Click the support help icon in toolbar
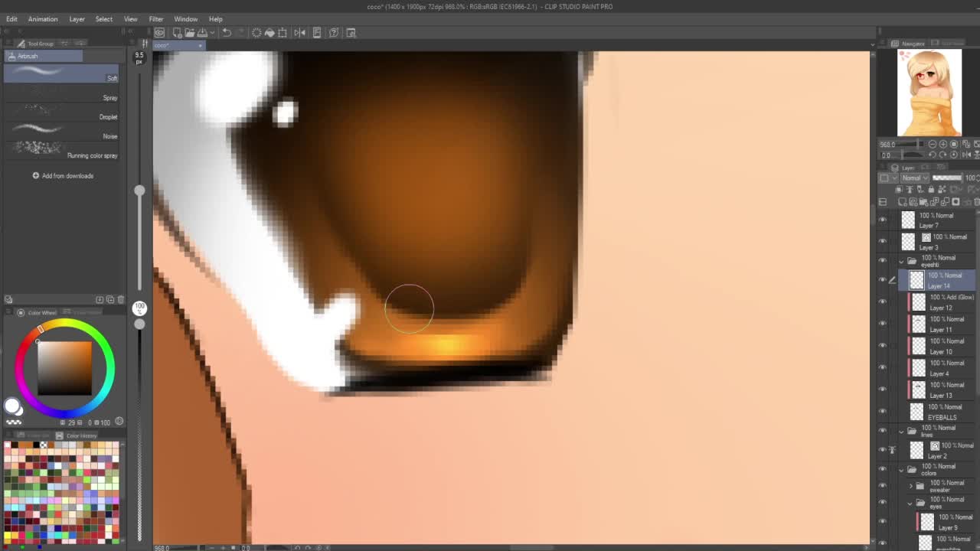Viewport: 980px width, 551px height. pyautogui.click(x=334, y=32)
